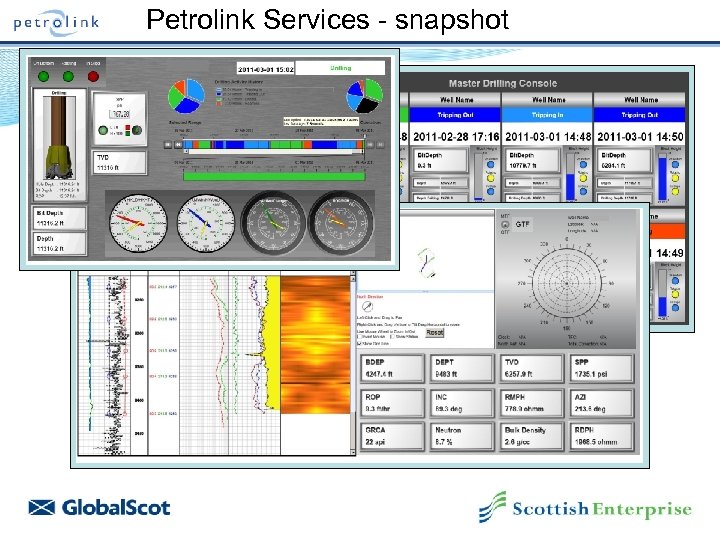
Task: Click the dark gauge with orange needle
Action: (341, 223)
